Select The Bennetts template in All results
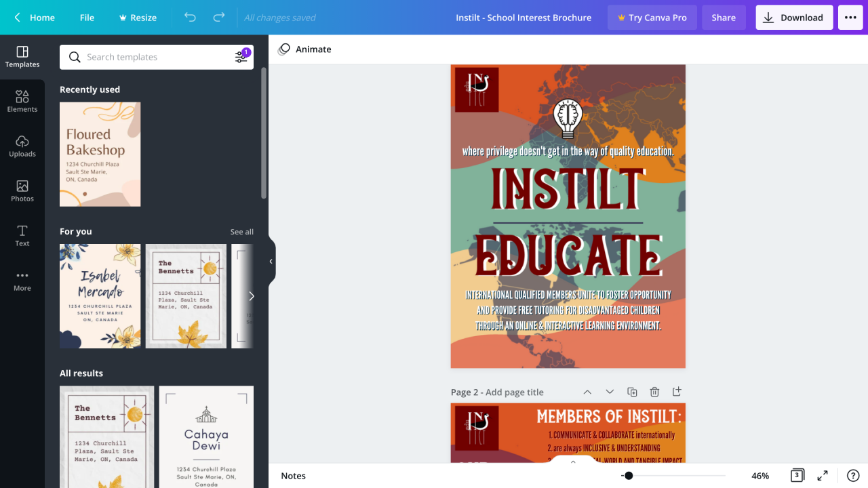Screen dimensions: 868x488 pos(106,437)
